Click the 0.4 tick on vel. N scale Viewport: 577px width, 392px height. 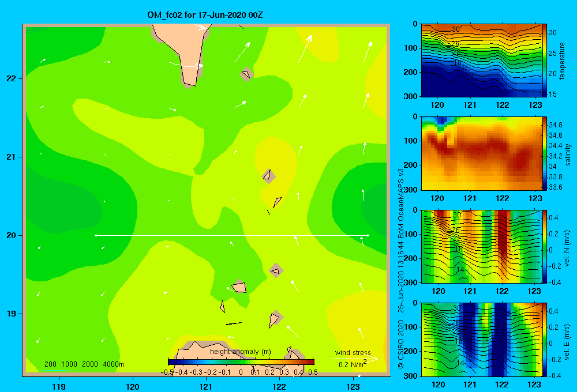point(553,218)
